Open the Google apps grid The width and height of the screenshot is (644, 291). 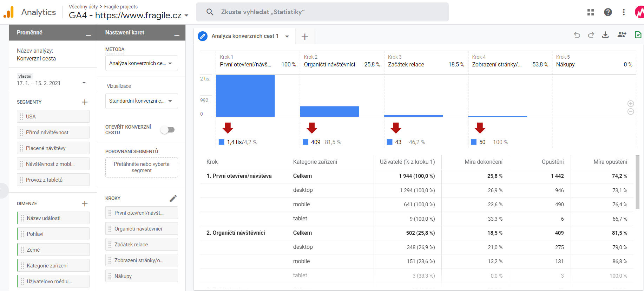click(591, 12)
